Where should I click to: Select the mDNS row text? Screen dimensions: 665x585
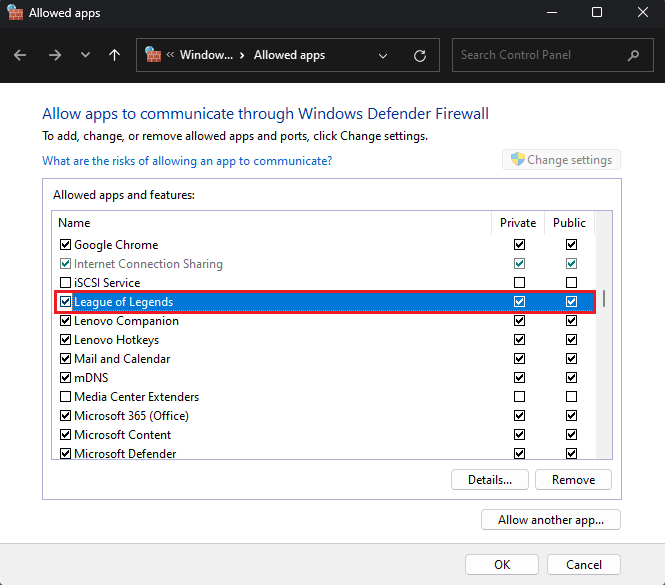[91, 378]
